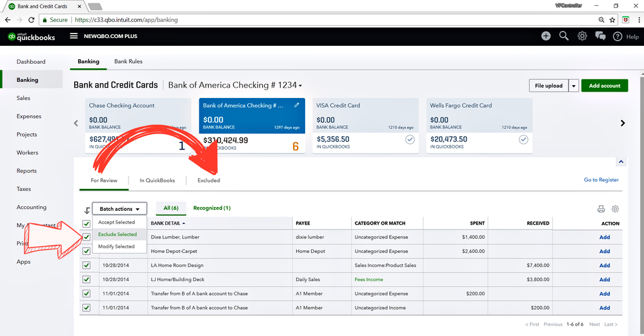Expand the File upload arrow dropdown
Screen dimensions: 644x336
573,86
